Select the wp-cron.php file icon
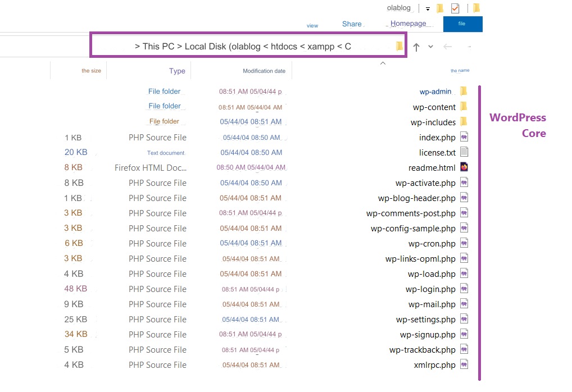 tap(464, 243)
